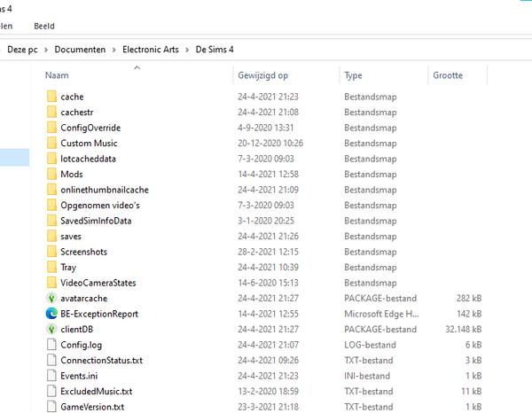Sort files by Grootte column
Image resolution: width=532 pixels, height=413 pixels.
(448, 75)
